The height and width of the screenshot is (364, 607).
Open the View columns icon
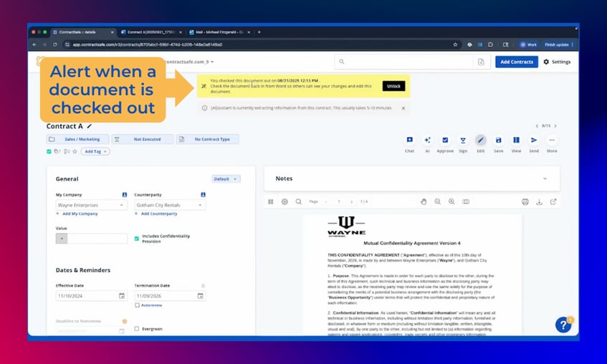coord(517,140)
